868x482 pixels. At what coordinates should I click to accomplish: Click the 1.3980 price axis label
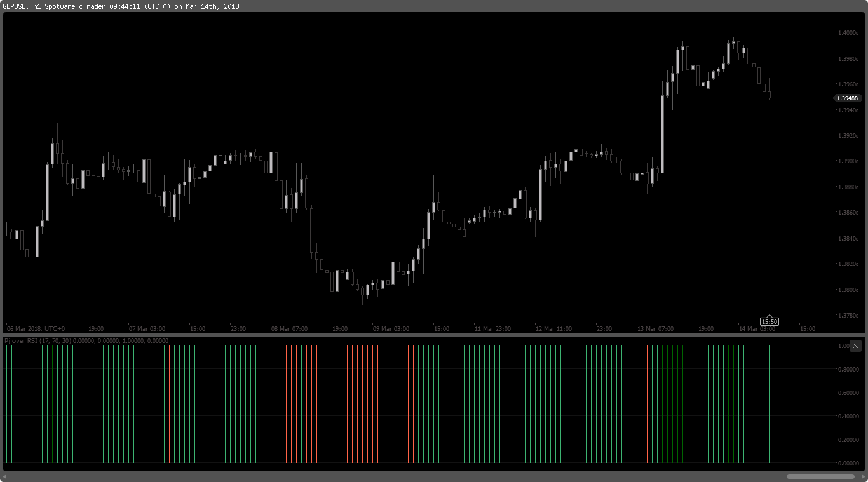(x=847, y=59)
